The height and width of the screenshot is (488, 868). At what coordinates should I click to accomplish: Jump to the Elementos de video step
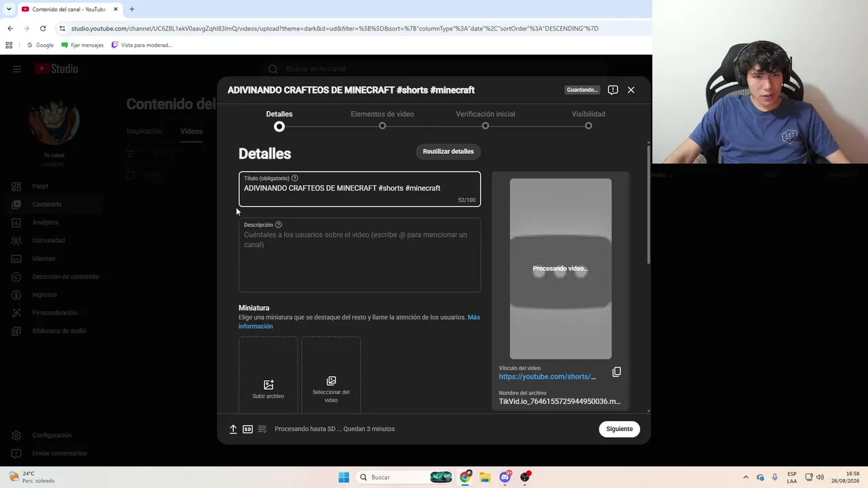coord(382,119)
